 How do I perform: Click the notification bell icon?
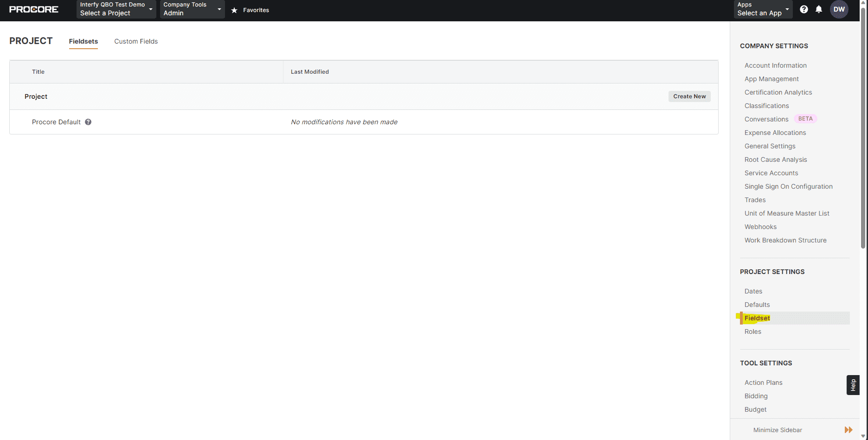coord(818,9)
